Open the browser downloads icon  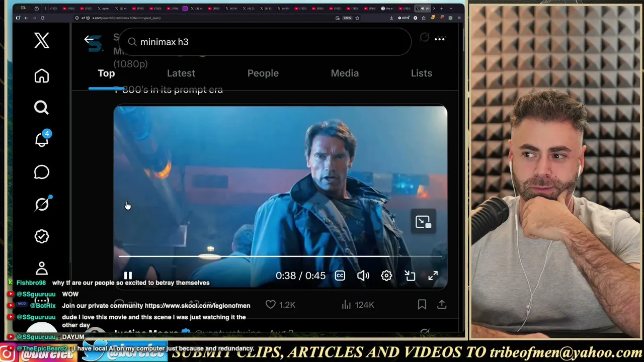tap(391, 18)
